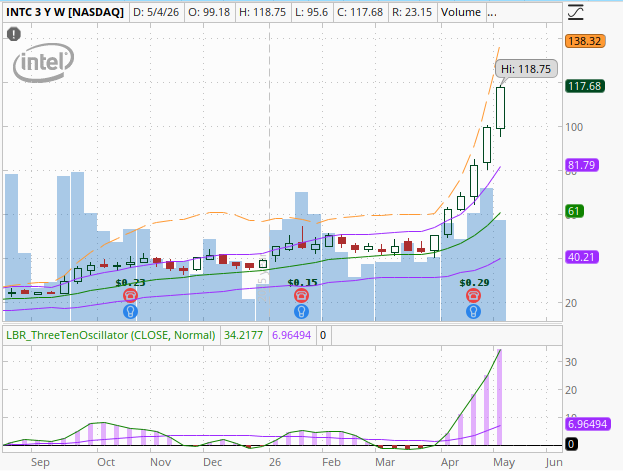Click the 100 label on the price axis
The width and height of the screenshot is (623, 471).
574,127
